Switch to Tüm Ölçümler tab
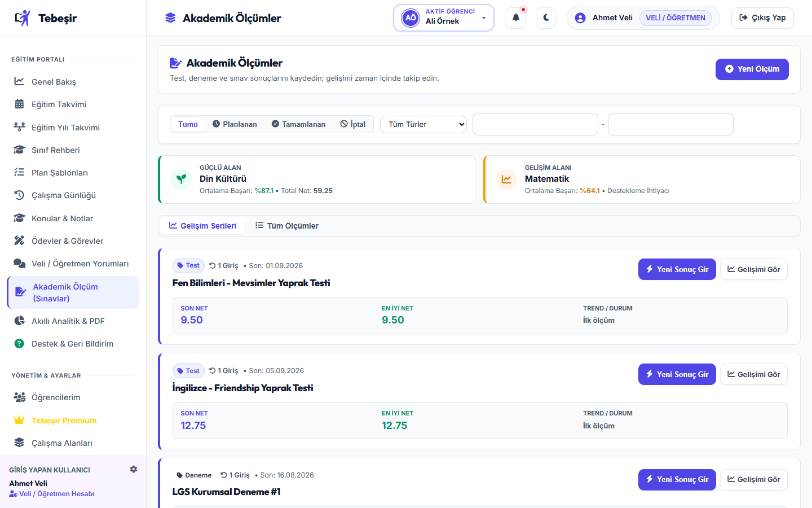This screenshot has width=812, height=508. pos(286,225)
